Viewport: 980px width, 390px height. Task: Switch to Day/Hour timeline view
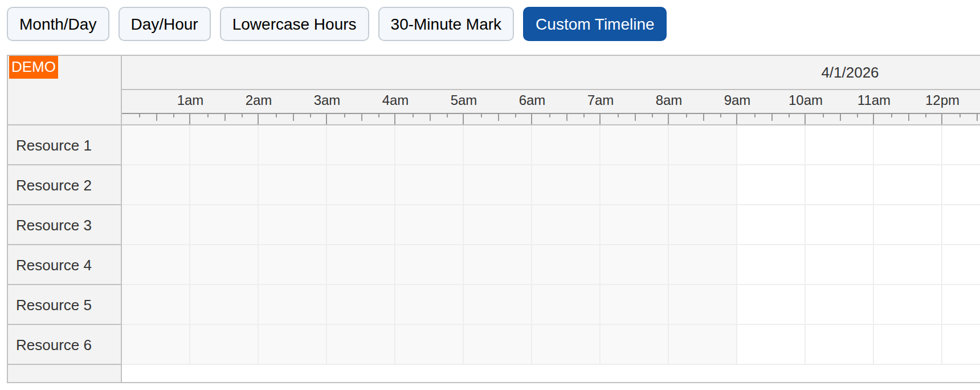[x=164, y=25]
